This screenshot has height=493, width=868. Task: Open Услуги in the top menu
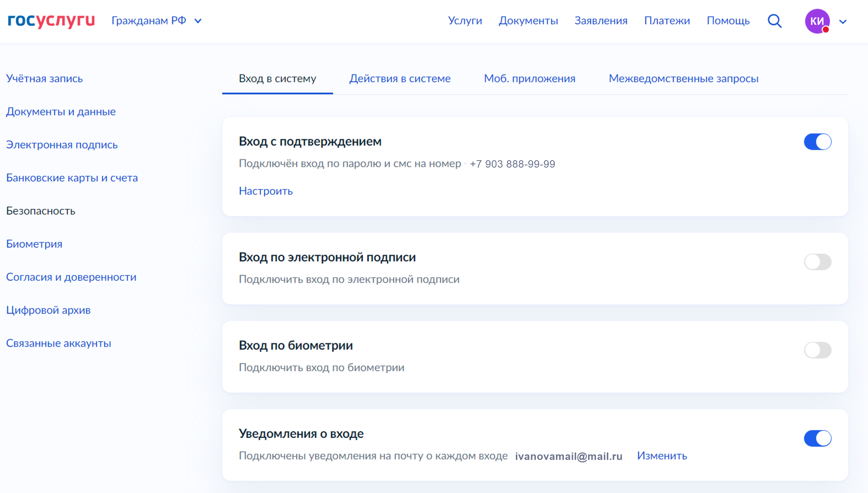pos(465,21)
